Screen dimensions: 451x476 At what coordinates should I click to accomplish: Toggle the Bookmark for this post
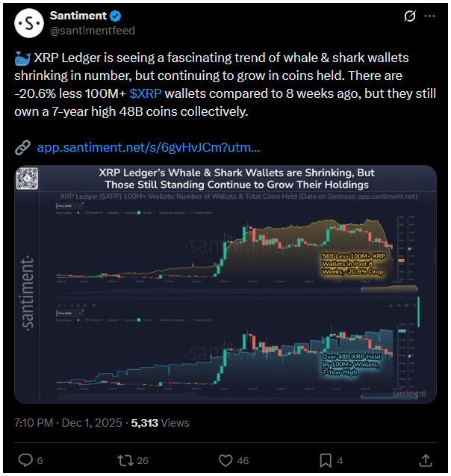(326, 459)
